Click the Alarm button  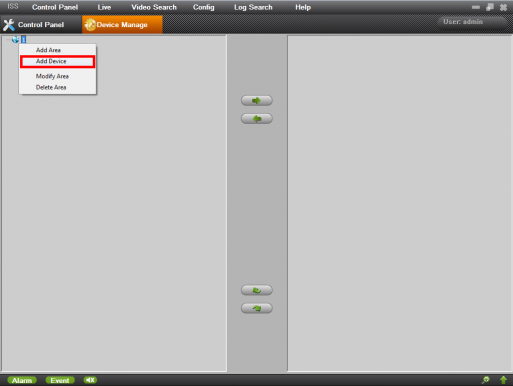pos(22,380)
